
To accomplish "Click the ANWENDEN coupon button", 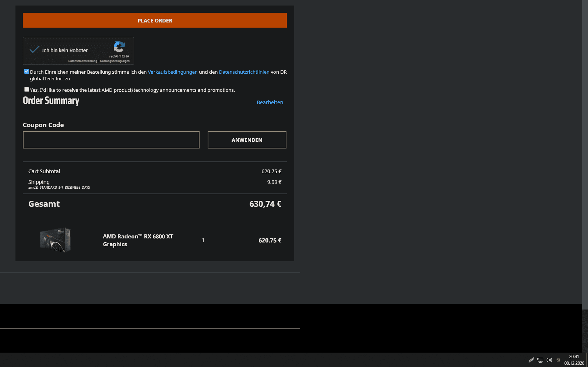I will 247,140.
